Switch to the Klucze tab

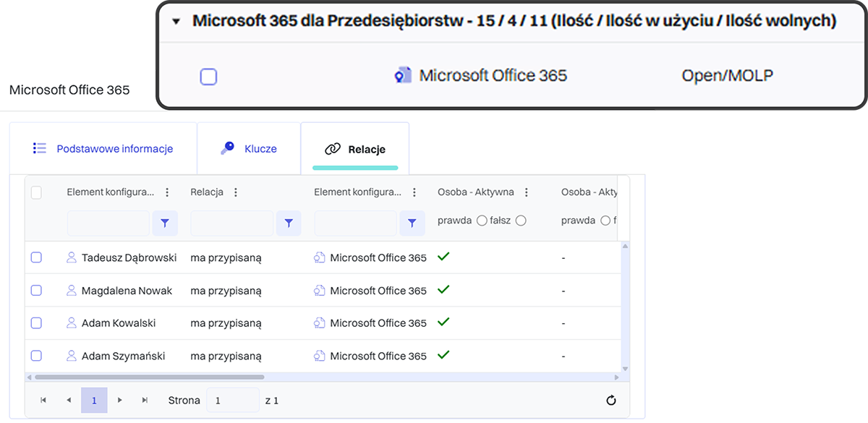click(x=249, y=149)
